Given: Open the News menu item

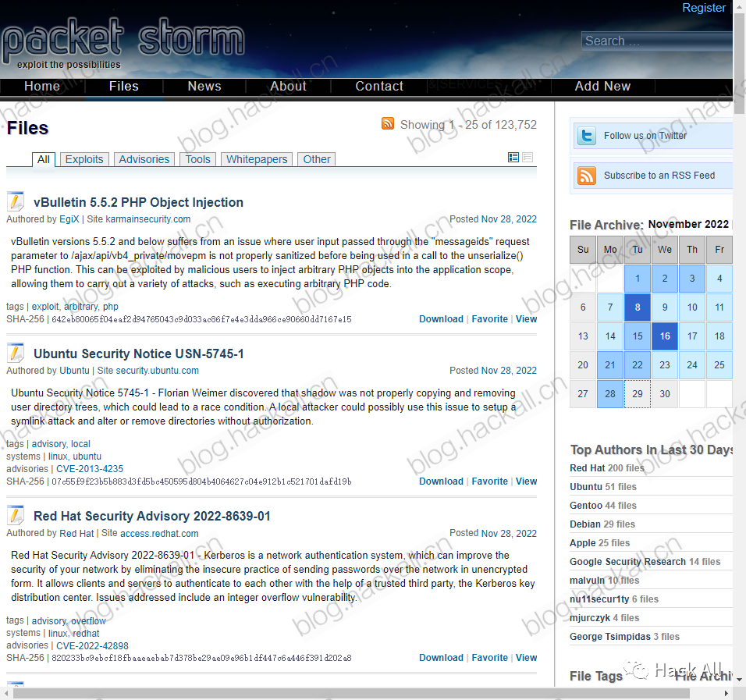Looking at the screenshot, I should coord(204,86).
